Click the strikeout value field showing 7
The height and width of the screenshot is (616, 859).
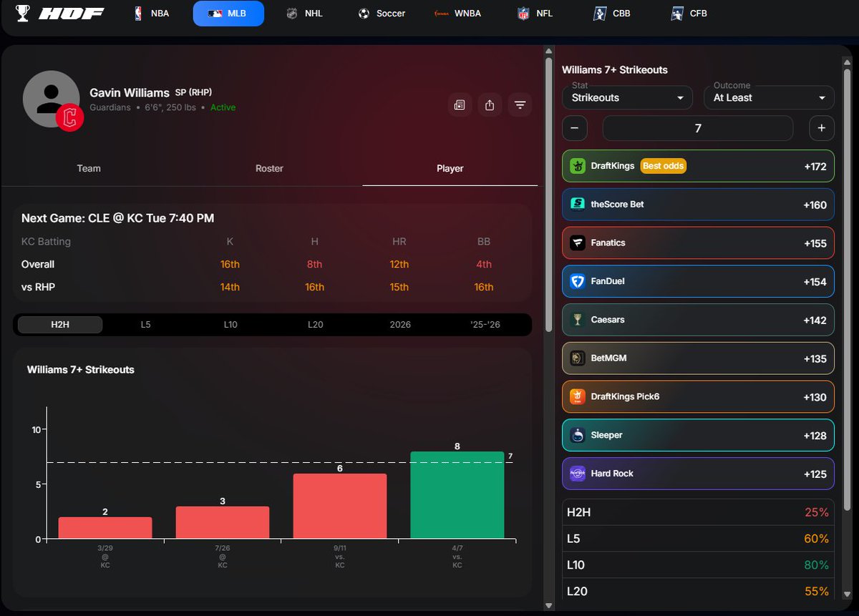pos(698,128)
